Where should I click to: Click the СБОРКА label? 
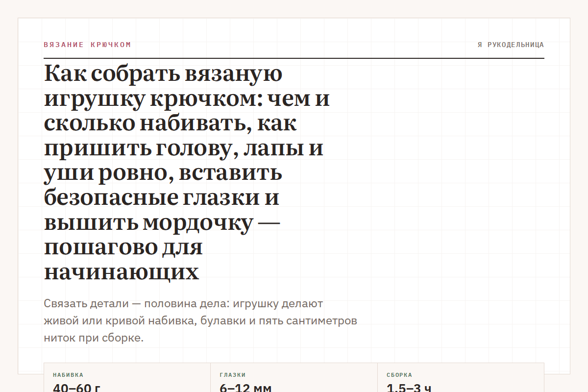[399, 375]
